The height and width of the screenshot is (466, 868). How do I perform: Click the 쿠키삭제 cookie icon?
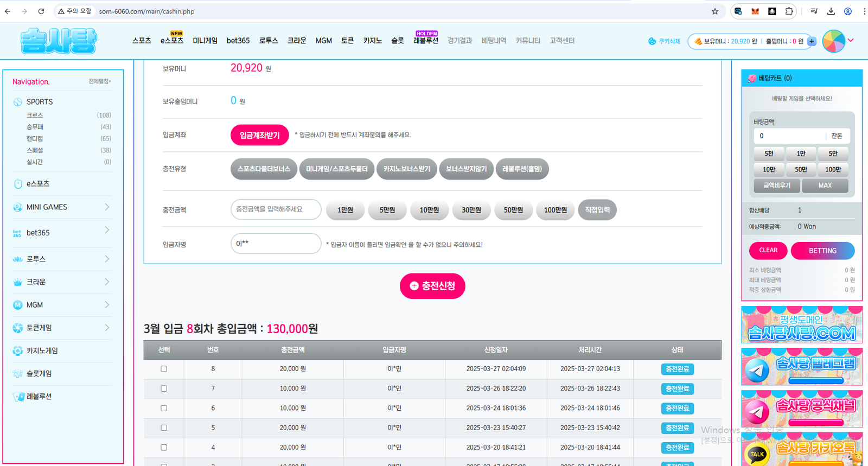pyautogui.click(x=652, y=41)
